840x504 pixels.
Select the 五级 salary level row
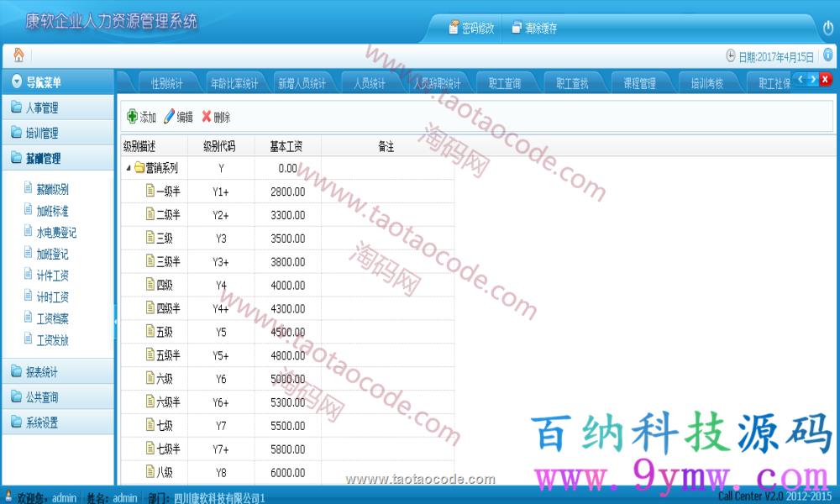[165, 332]
